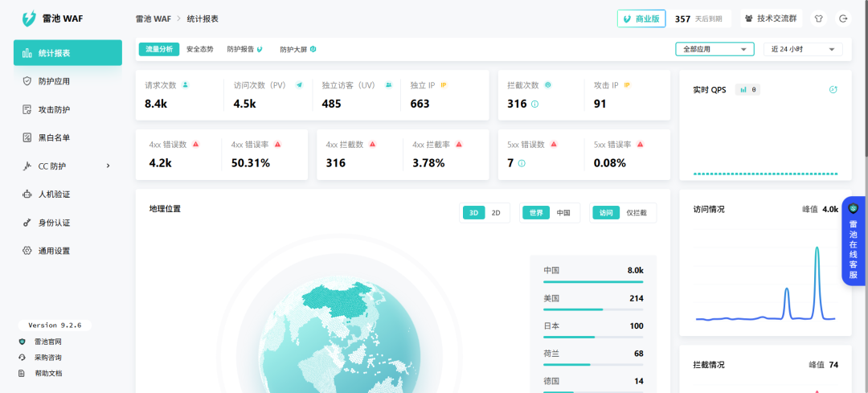
Task: Select the 仅拦截 data filter
Action: [x=637, y=212]
